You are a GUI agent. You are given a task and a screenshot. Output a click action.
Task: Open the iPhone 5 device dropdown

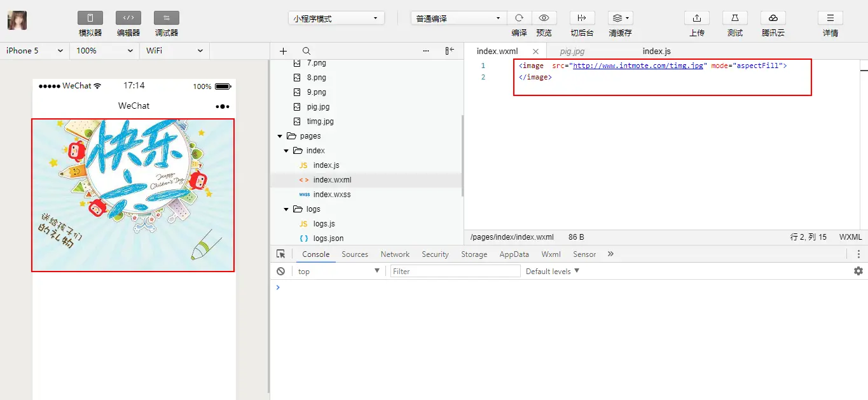pos(35,51)
